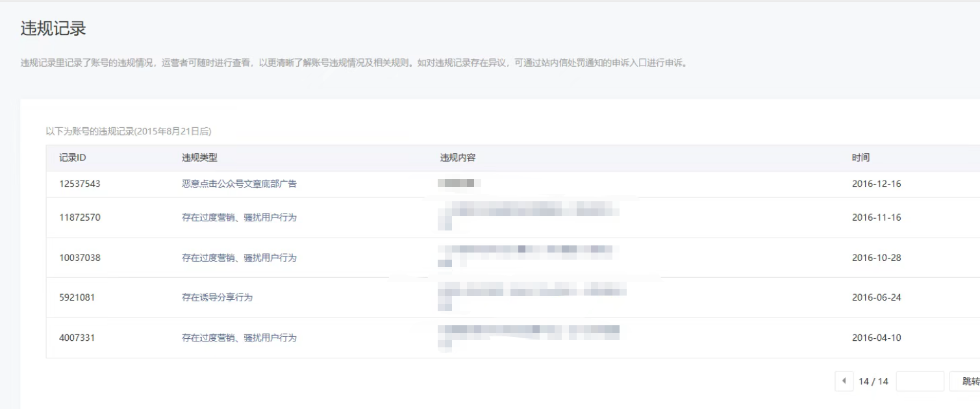The width and height of the screenshot is (980, 409).
Task: Select record ID 11872570
Action: pyautogui.click(x=80, y=217)
